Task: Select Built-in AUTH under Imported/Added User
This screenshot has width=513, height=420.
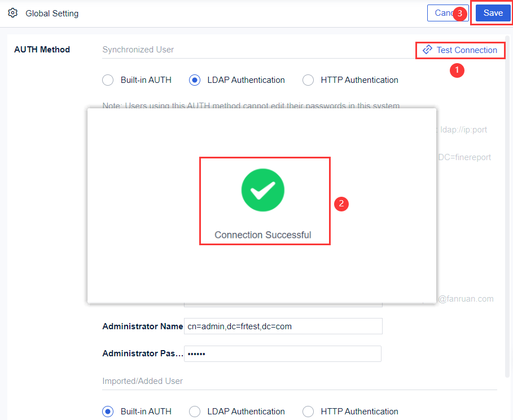Action: pos(108,412)
